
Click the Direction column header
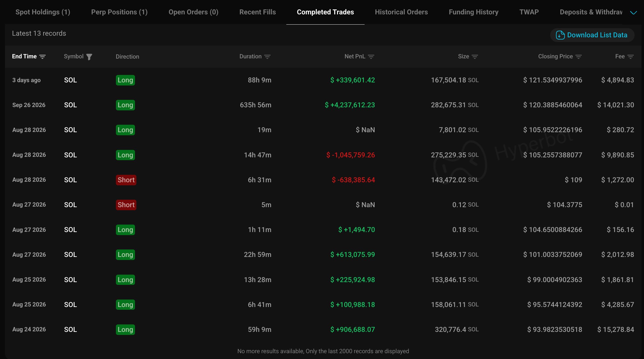127,57
